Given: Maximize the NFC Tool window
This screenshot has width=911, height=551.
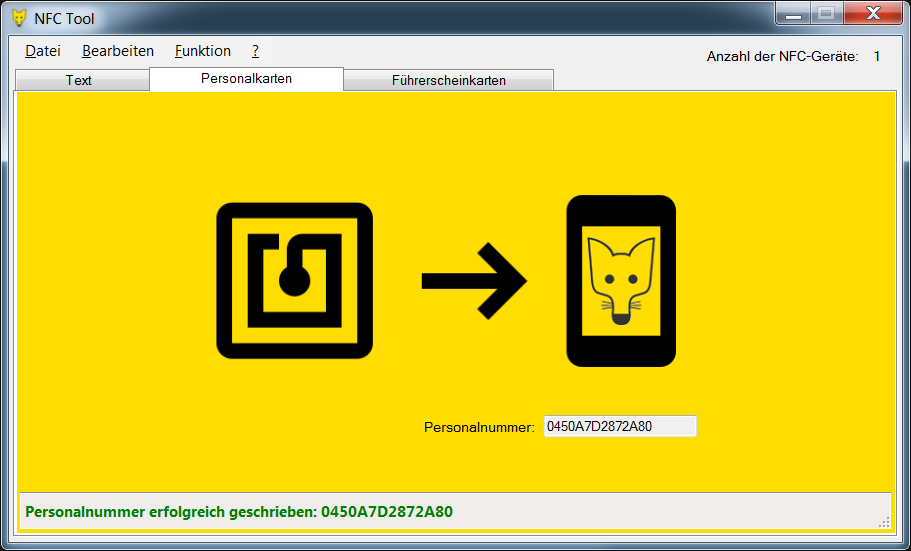Looking at the screenshot, I should pos(825,14).
